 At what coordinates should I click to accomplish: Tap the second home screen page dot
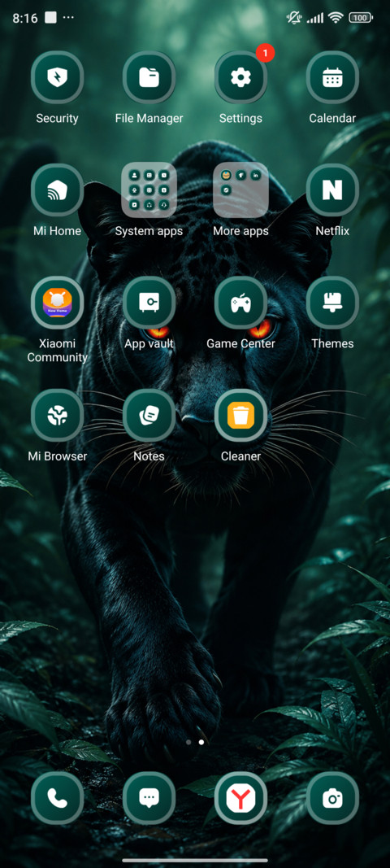(x=201, y=742)
